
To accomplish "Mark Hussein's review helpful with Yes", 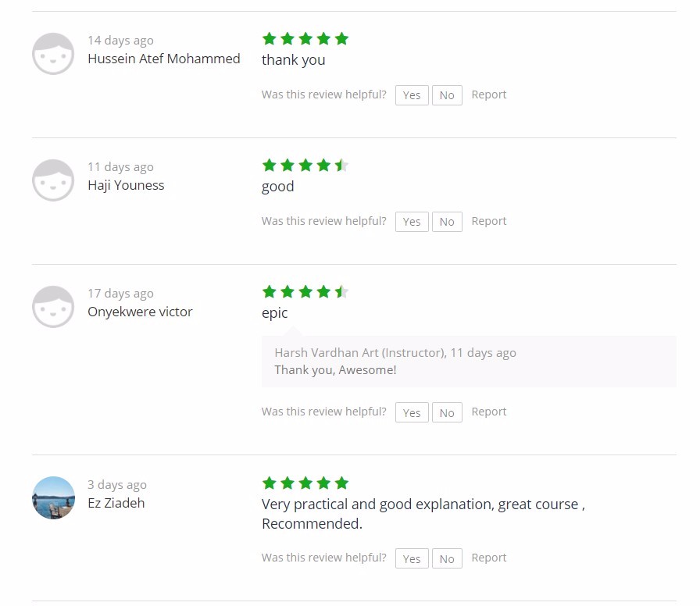I will tap(412, 95).
